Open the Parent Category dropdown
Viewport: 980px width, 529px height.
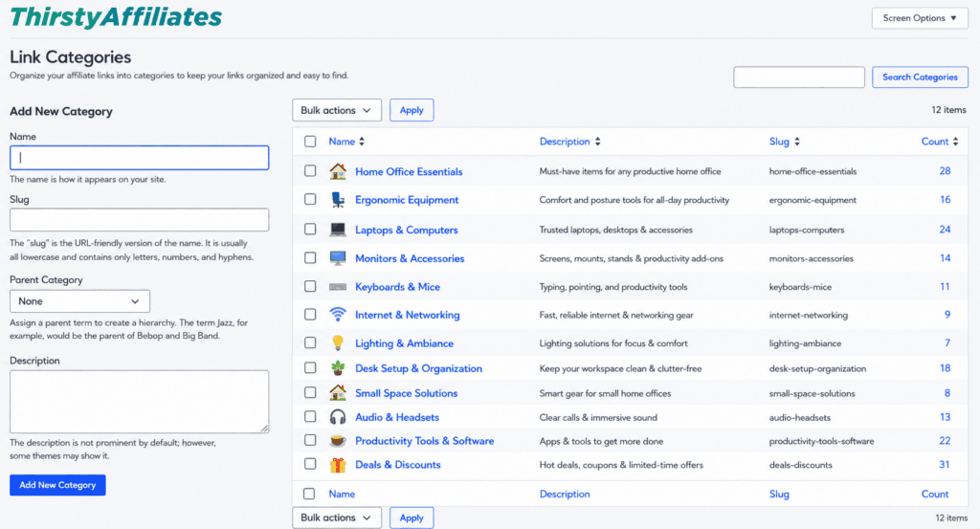point(79,301)
